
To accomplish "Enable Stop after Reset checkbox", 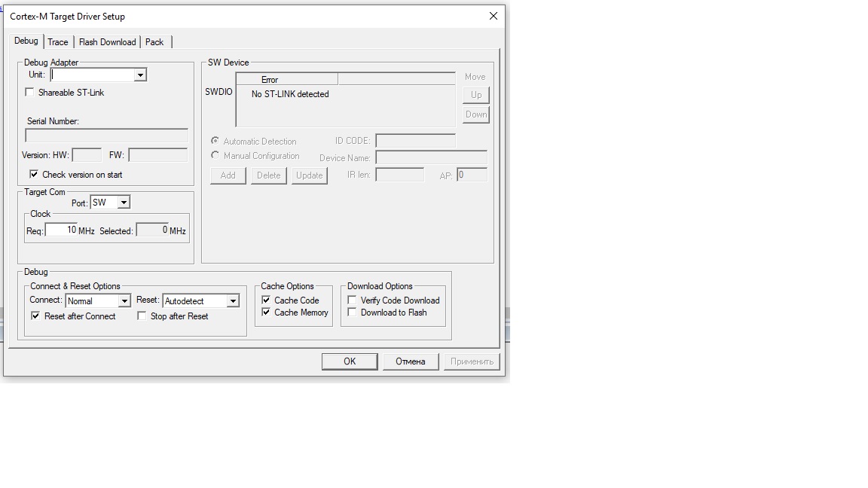I will tap(142, 316).
